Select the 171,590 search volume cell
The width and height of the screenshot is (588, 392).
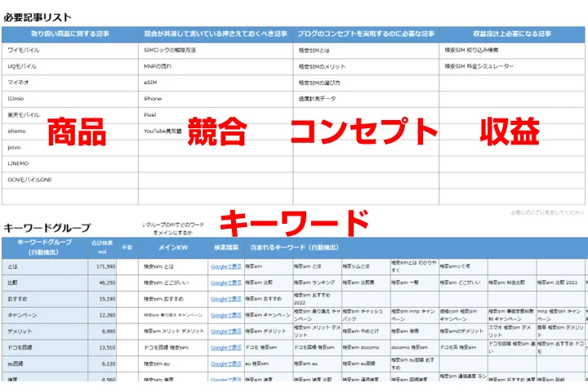pos(102,267)
